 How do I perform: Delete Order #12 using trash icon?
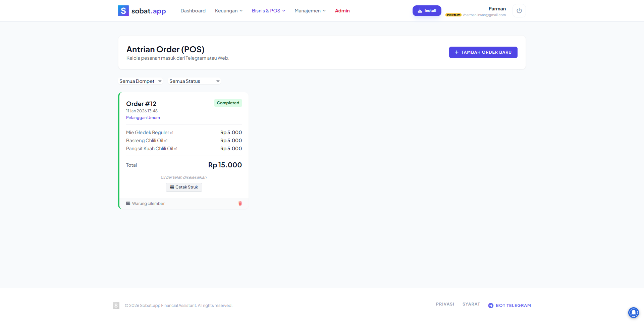(x=240, y=204)
